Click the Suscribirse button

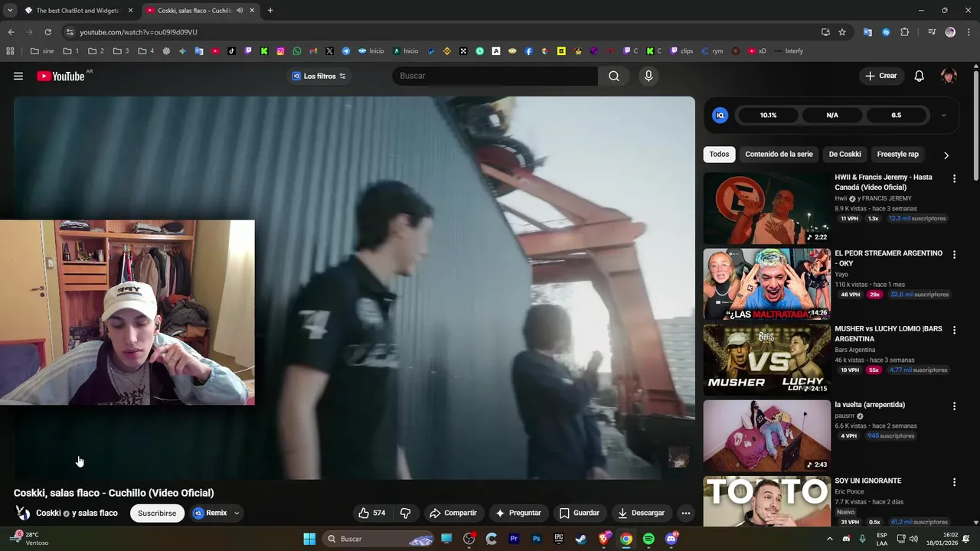coord(157,514)
